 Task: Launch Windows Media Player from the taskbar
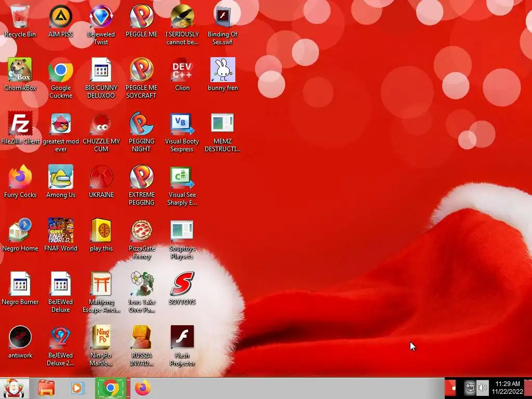pos(77,388)
